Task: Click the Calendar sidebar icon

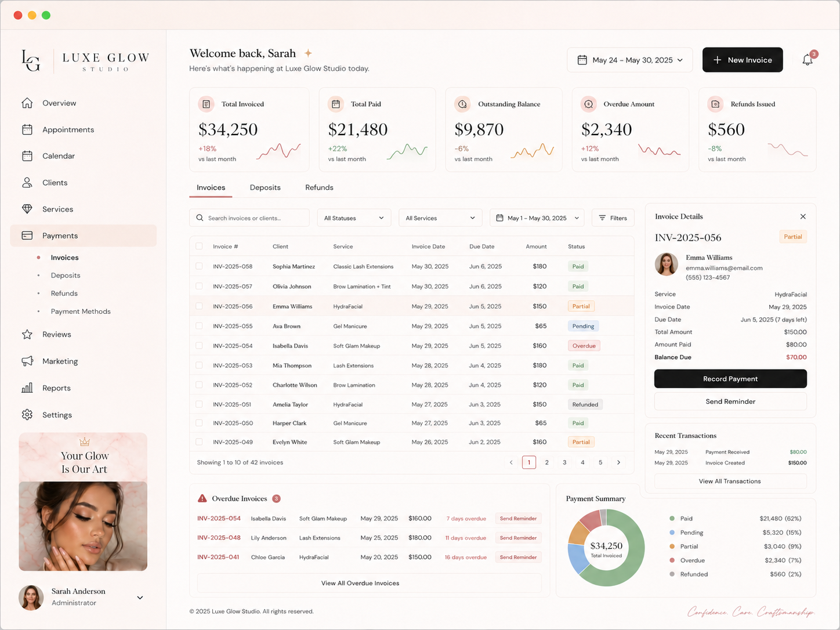Action: click(x=27, y=156)
